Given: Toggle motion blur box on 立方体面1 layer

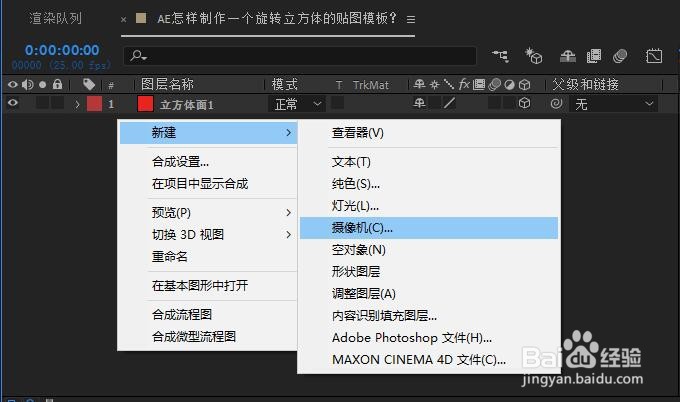Looking at the screenshot, I should 494,103.
